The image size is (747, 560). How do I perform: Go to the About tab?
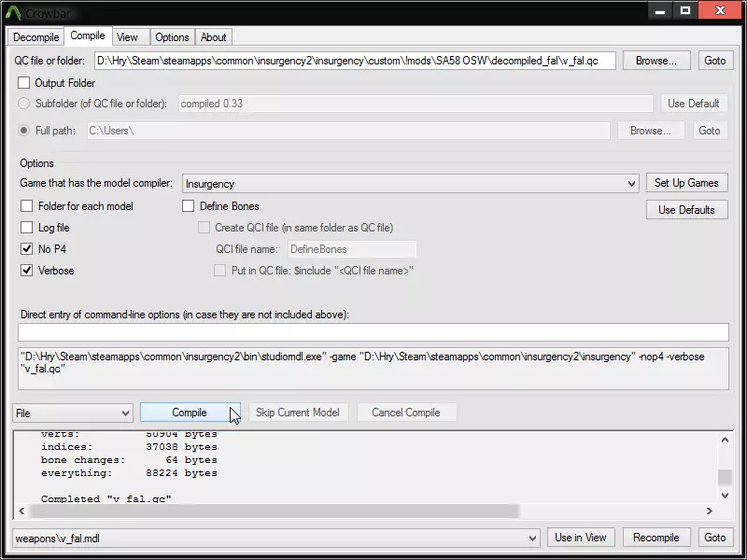click(213, 37)
